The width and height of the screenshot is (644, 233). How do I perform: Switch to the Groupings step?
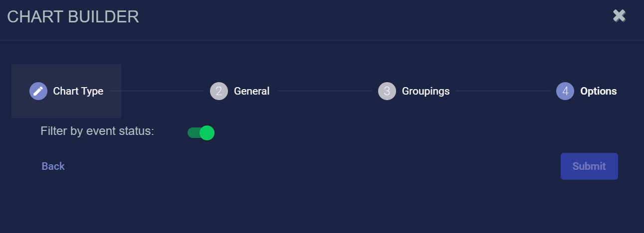click(426, 91)
